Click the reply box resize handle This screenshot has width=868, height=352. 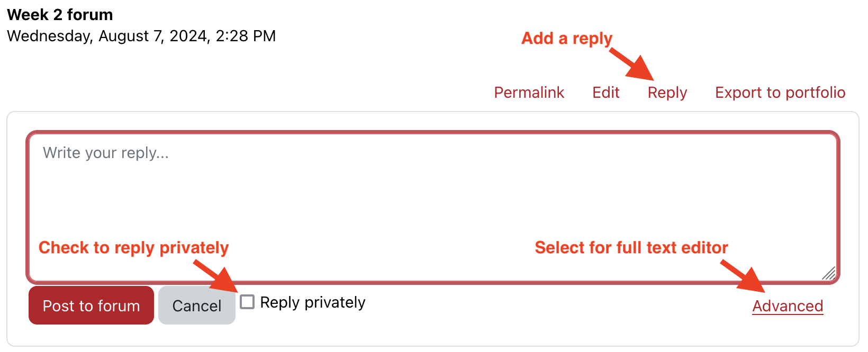point(829,273)
